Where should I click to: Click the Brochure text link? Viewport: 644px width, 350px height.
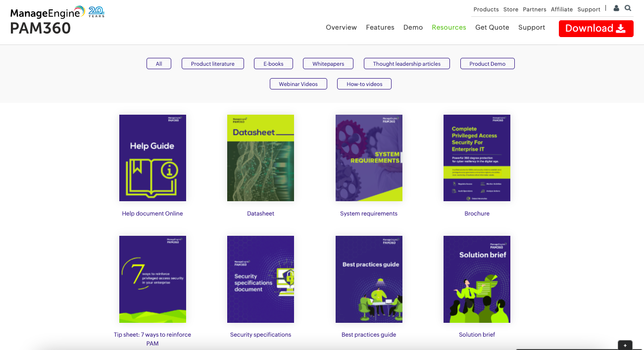[477, 214]
